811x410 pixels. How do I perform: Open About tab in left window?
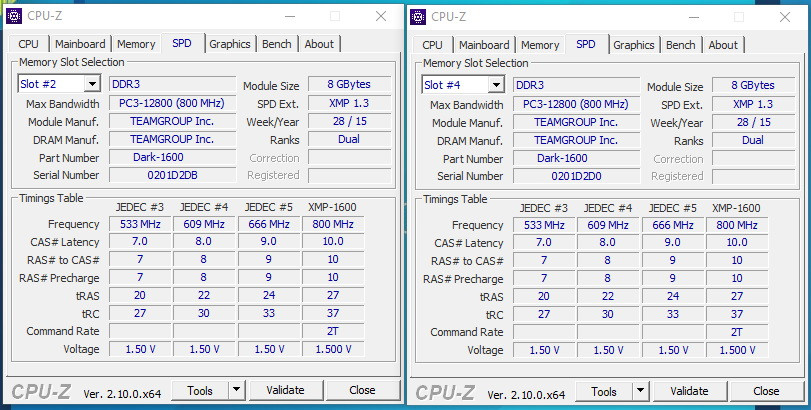pyautogui.click(x=319, y=44)
